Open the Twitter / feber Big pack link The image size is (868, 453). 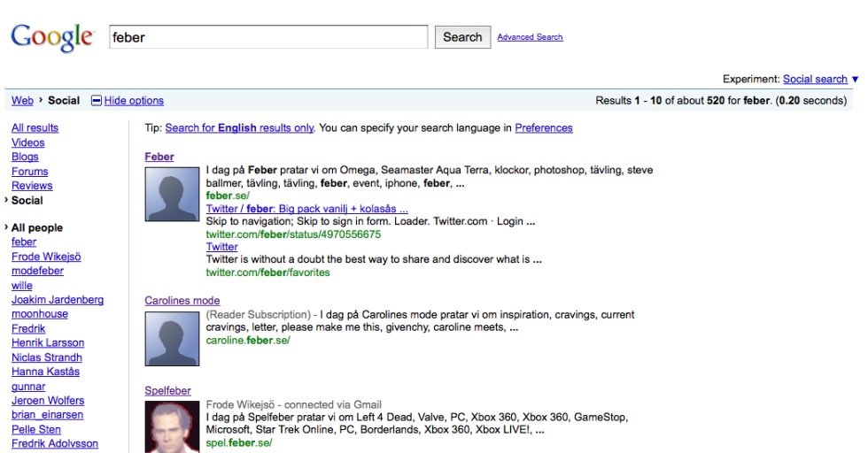click(306, 209)
